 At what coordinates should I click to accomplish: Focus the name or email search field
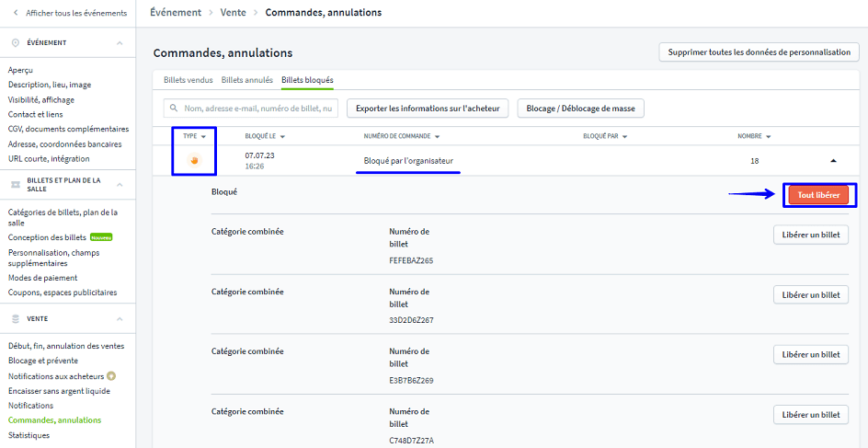coord(259,109)
